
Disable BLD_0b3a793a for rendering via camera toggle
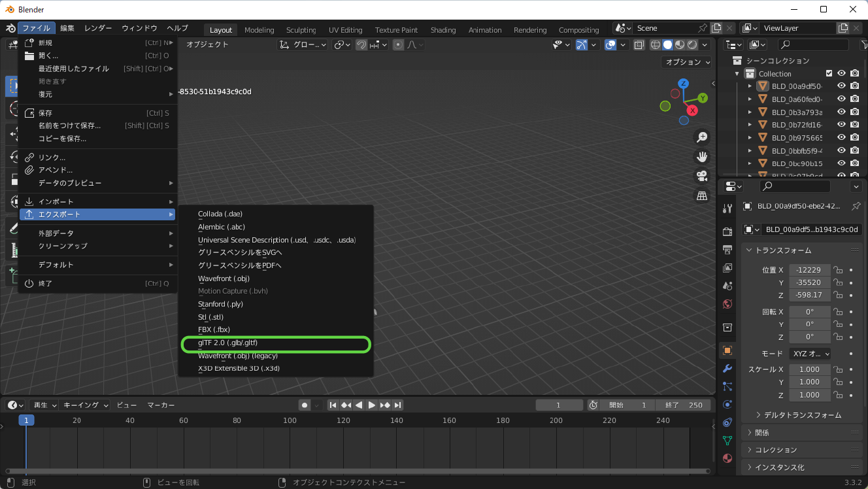(855, 112)
